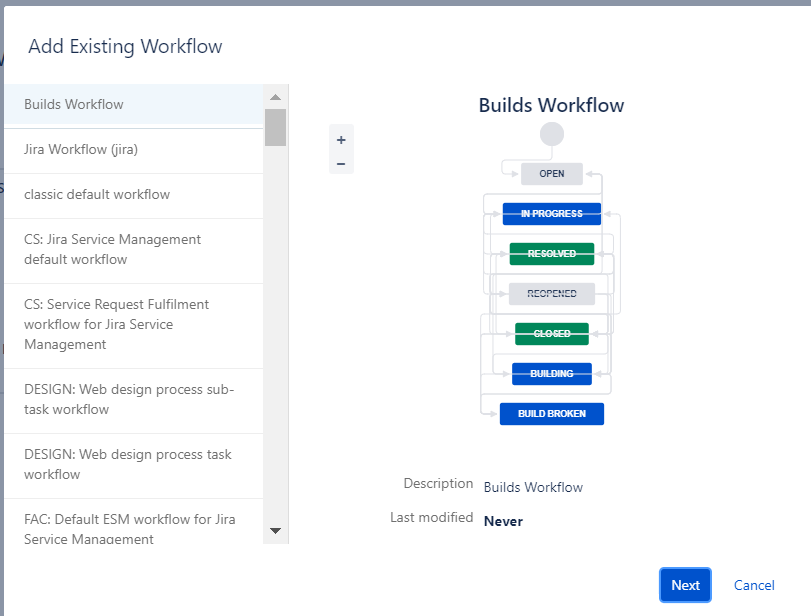Select Builds Workflow in the list
Screen dimensions: 811x616
pos(134,105)
